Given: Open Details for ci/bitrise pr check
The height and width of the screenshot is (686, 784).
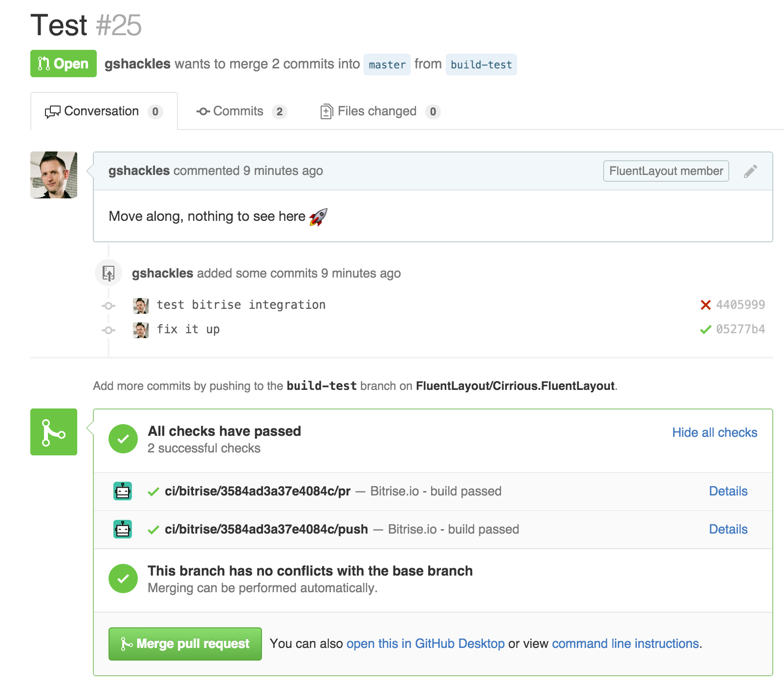Looking at the screenshot, I should [x=728, y=491].
